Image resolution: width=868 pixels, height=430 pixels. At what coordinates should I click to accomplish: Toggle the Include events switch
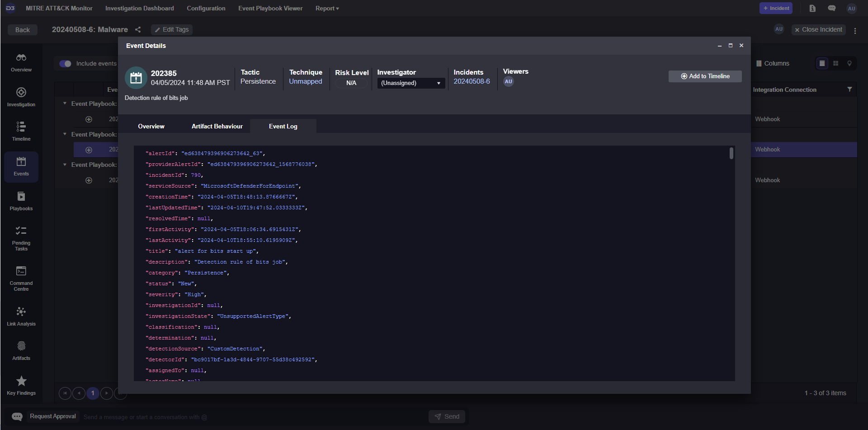click(x=66, y=64)
